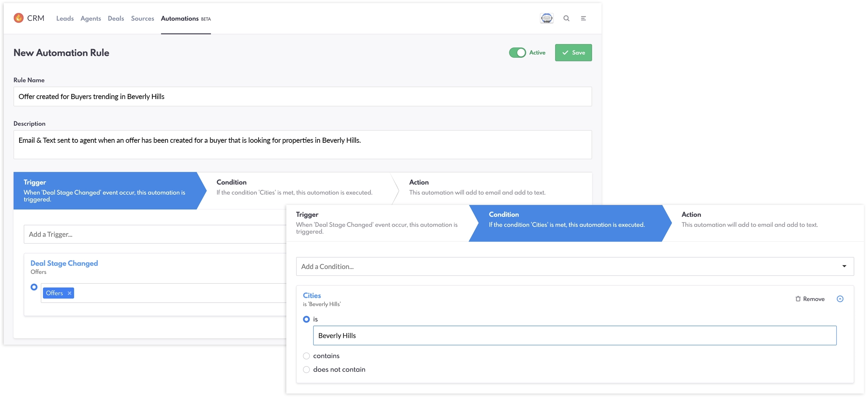The height and width of the screenshot is (399, 868).
Task: Switch to the Deals tab
Action: click(116, 18)
